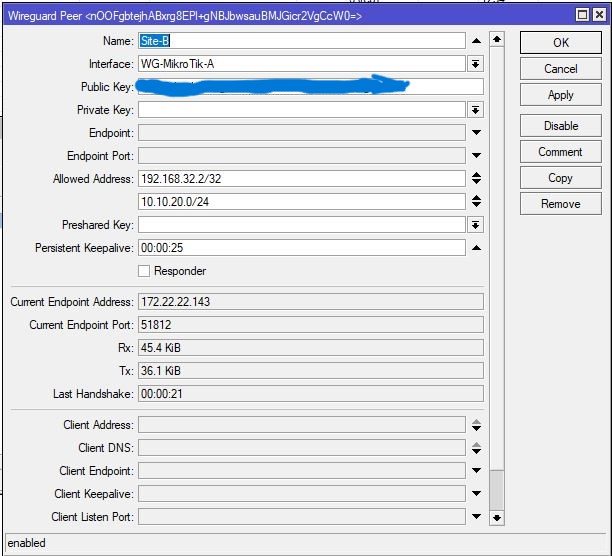The height and width of the screenshot is (556, 612).
Task: Collapse the Persistent Keepalive field
Action: [476, 248]
